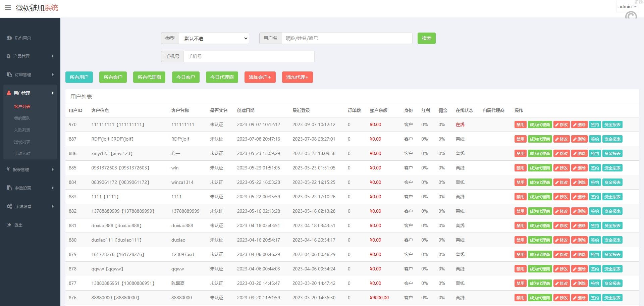Select 我的团队 submenu item
Image resolution: width=644 pixels, height=306 pixels.
pyautogui.click(x=22, y=118)
